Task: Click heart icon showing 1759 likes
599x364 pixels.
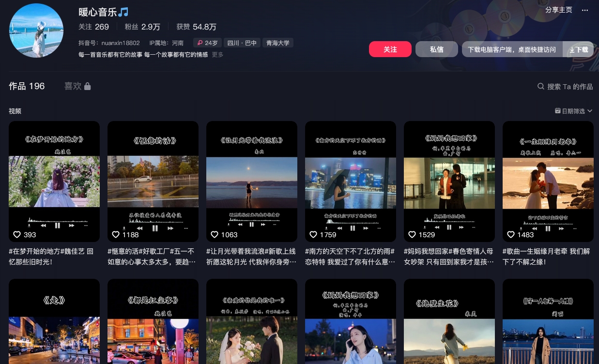Action: pos(313,235)
